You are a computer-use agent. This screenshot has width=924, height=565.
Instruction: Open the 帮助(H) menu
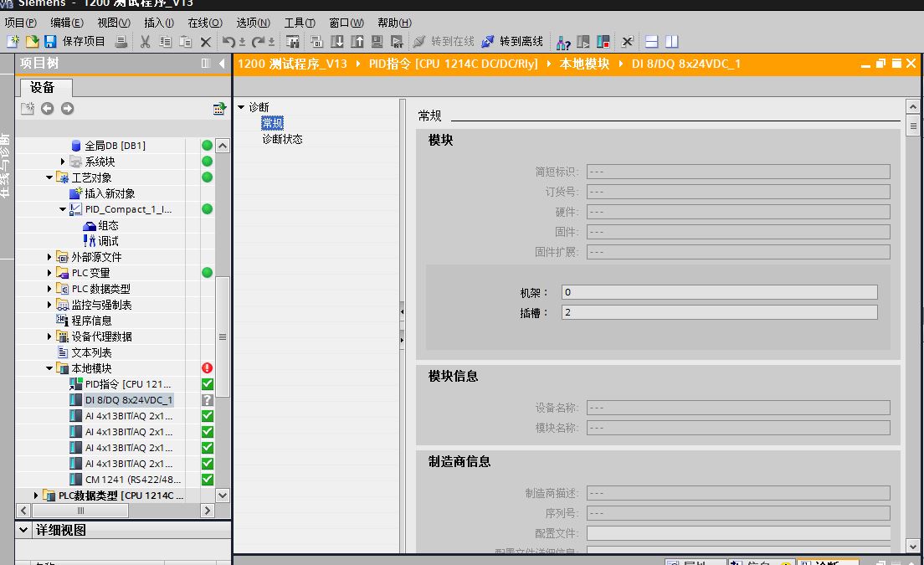click(394, 23)
